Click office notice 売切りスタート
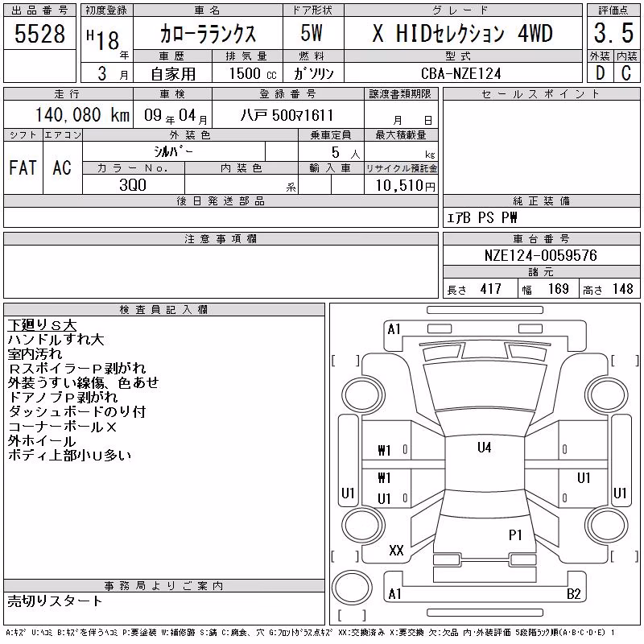The image size is (644, 644). click(55, 601)
